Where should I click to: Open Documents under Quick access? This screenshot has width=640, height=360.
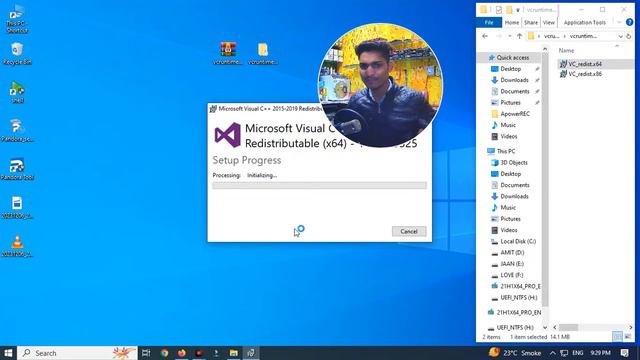click(514, 91)
